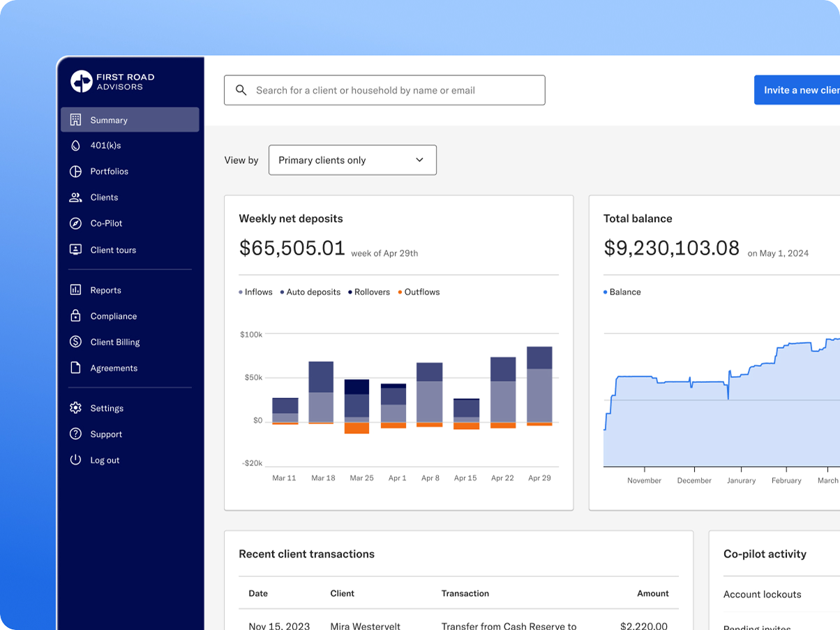Click the Log out power icon
The height and width of the screenshot is (630, 840).
pos(75,460)
